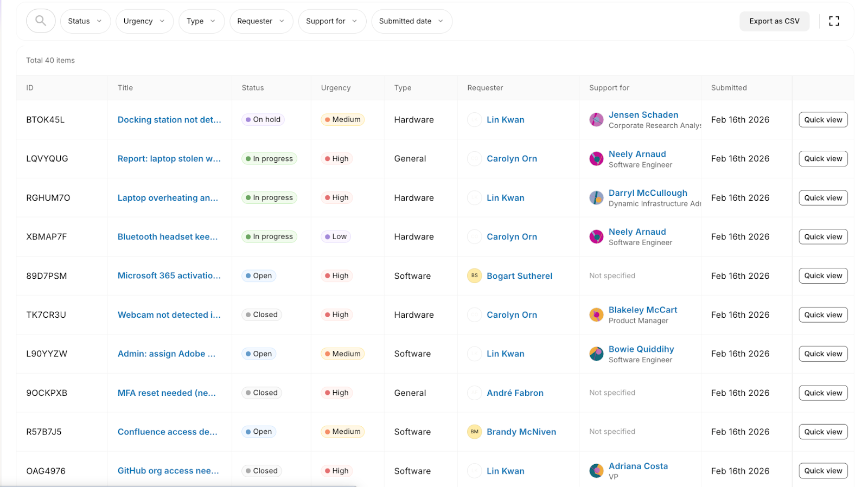The image size is (868, 487).
Task: Sort by the Urgency column header
Action: 335,88
